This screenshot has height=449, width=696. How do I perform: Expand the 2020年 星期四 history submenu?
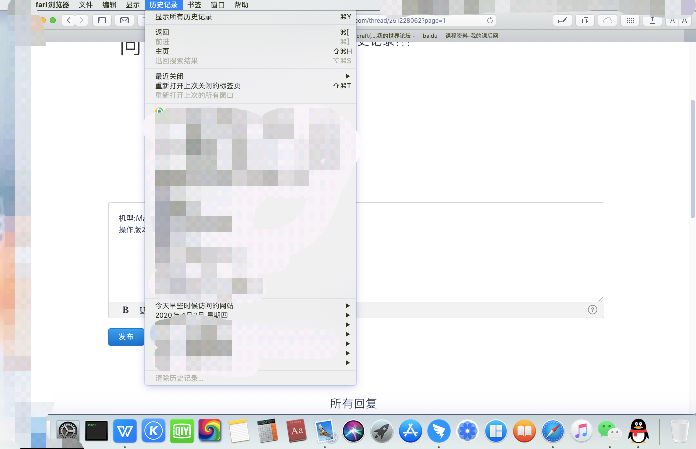click(x=250, y=314)
